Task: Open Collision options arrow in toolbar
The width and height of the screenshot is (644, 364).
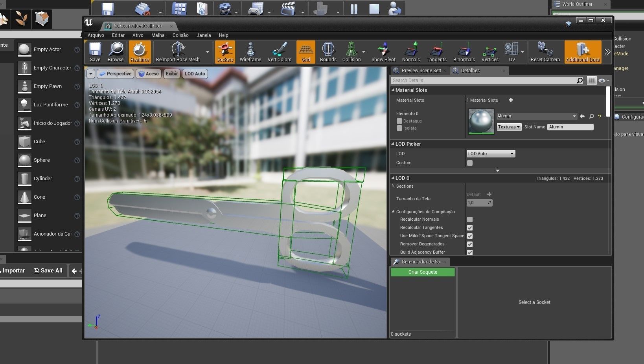Action: (x=364, y=52)
